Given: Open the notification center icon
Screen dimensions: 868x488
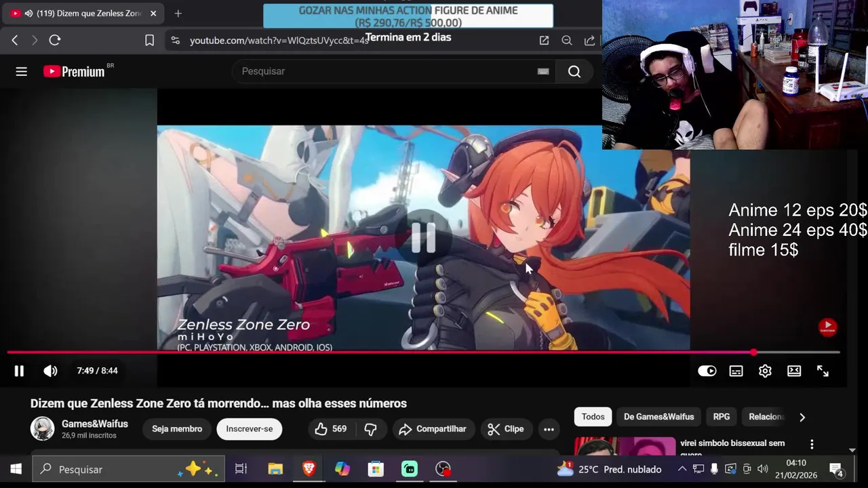Looking at the screenshot, I should tap(836, 469).
